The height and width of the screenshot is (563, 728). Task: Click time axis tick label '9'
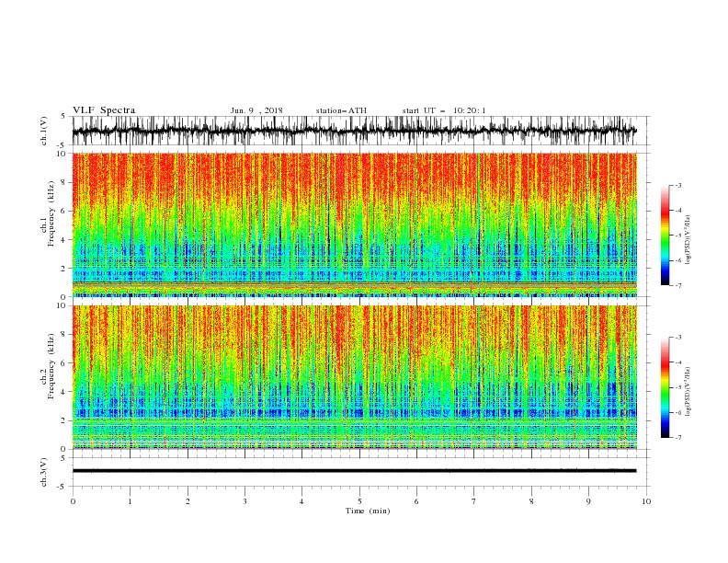(x=588, y=501)
